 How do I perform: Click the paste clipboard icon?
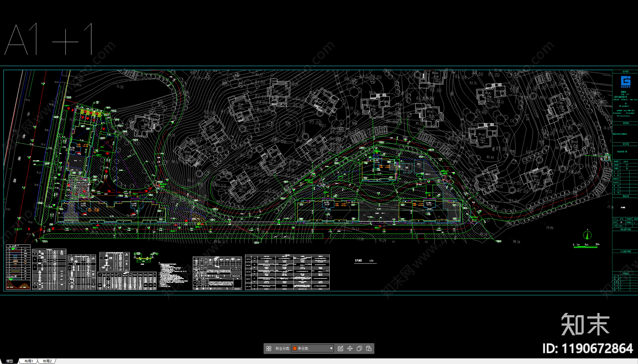pos(369,348)
